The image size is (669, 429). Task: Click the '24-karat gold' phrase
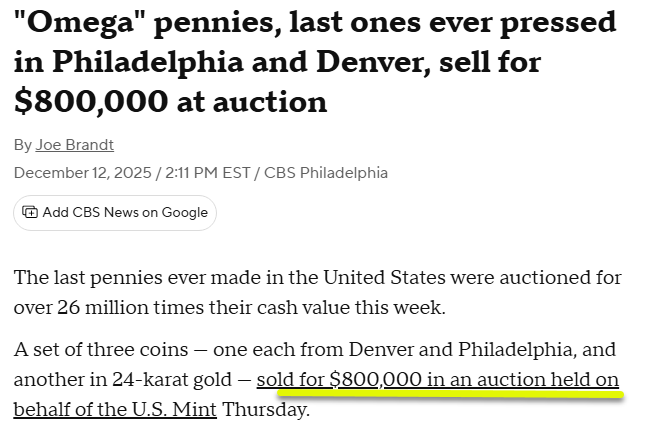point(172,379)
